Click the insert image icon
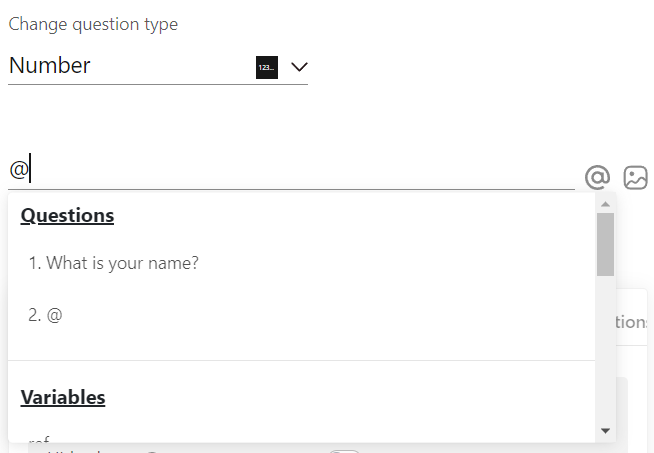The height and width of the screenshot is (453, 654). tap(635, 177)
